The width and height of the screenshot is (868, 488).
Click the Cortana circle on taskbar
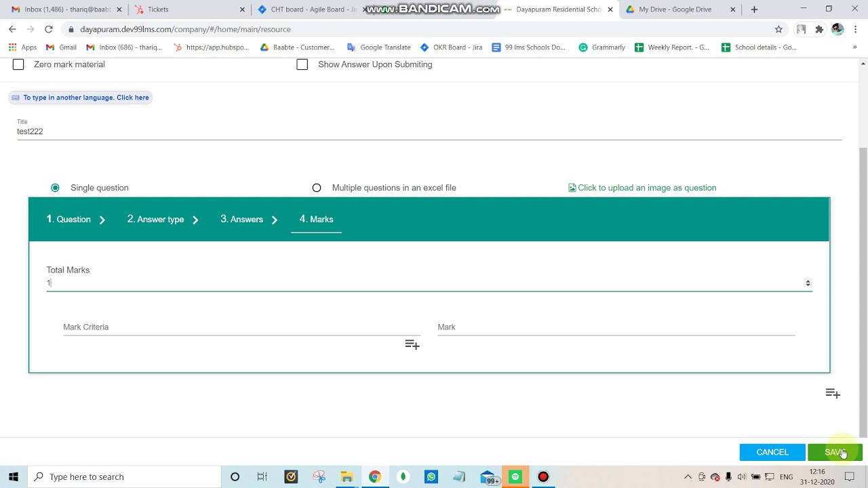click(235, 476)
